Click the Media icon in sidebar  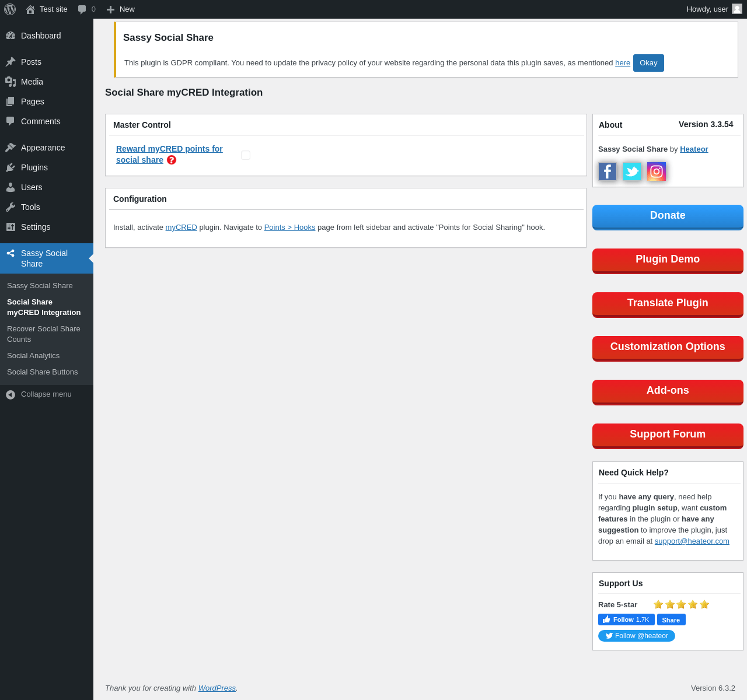point(11,82)
